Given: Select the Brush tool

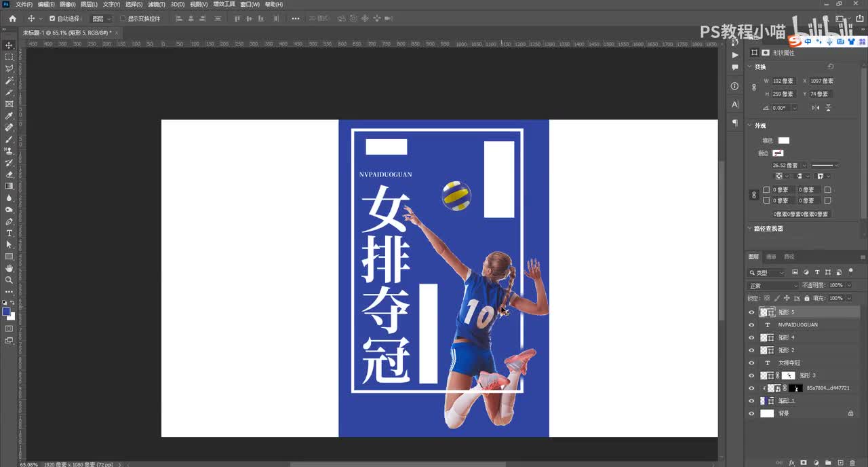Looking at the screenshot, I should (9, 139).
